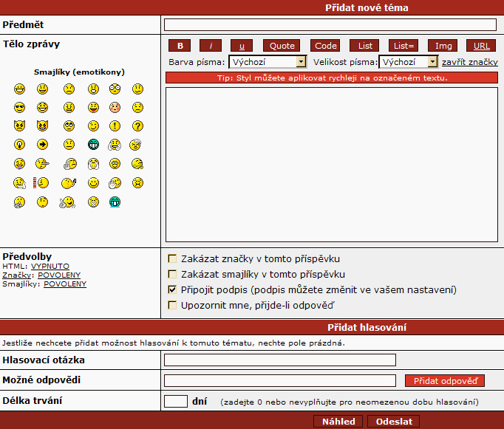Insert the winking smiley

(94, 126)
